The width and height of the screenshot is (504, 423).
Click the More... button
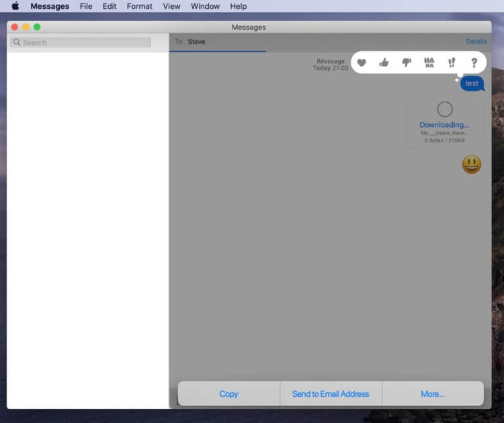point(433,393)
